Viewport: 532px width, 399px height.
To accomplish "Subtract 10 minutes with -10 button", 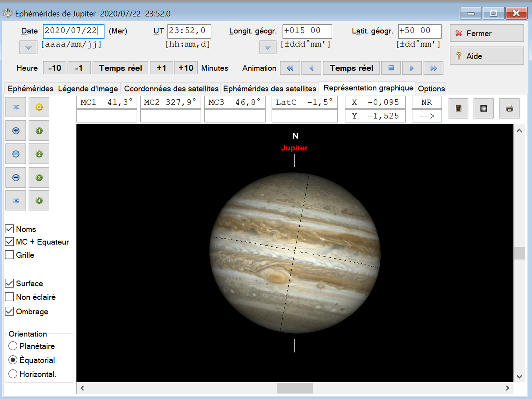I will click(x=55, y=68).
